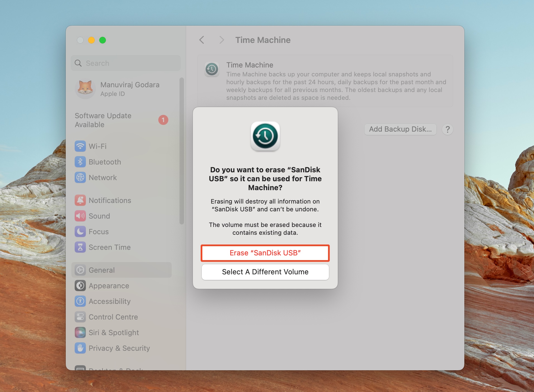Open Control Centre sidebar label
Image resolution: width=534 pixels, height=392 pixels.
click(x=113, y=317)
